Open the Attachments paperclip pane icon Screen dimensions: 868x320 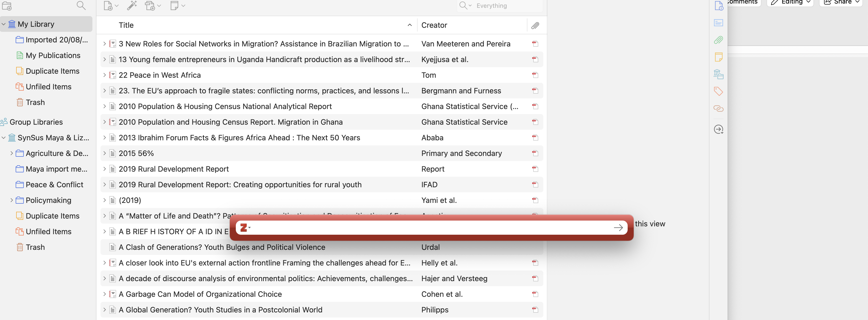pyautogui.click(x=718, y=40)
